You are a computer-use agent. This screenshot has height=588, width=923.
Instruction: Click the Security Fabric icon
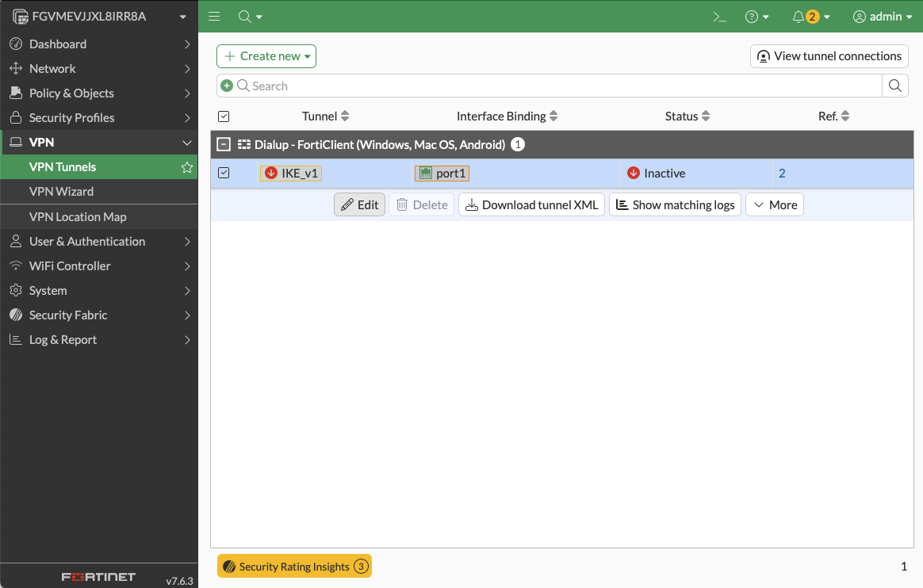[x=16, y=315]
